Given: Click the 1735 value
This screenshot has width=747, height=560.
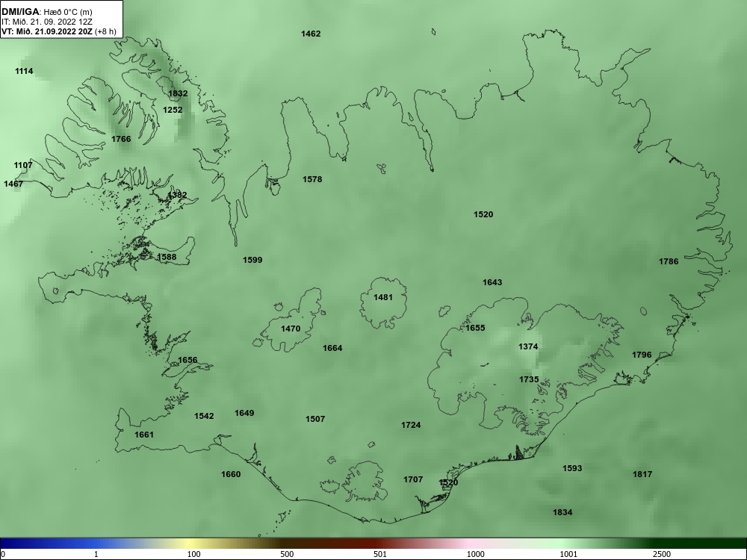Looking at the screenshot, I should (529, 380).
